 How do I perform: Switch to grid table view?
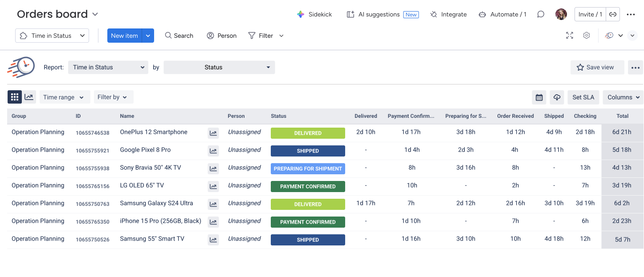tap(15, 97)
